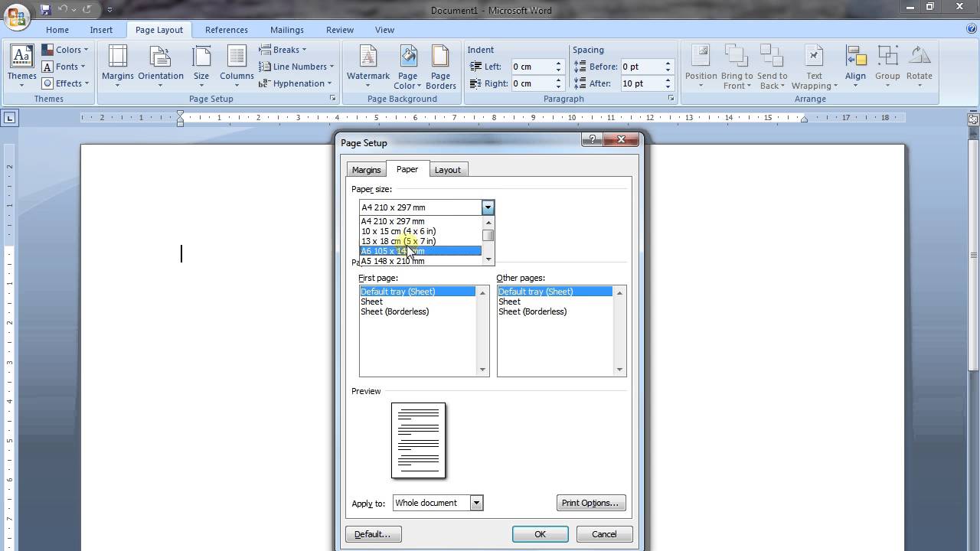Switch to the Insert tab
The image size is (980, 551).
[x=101, y=30]
